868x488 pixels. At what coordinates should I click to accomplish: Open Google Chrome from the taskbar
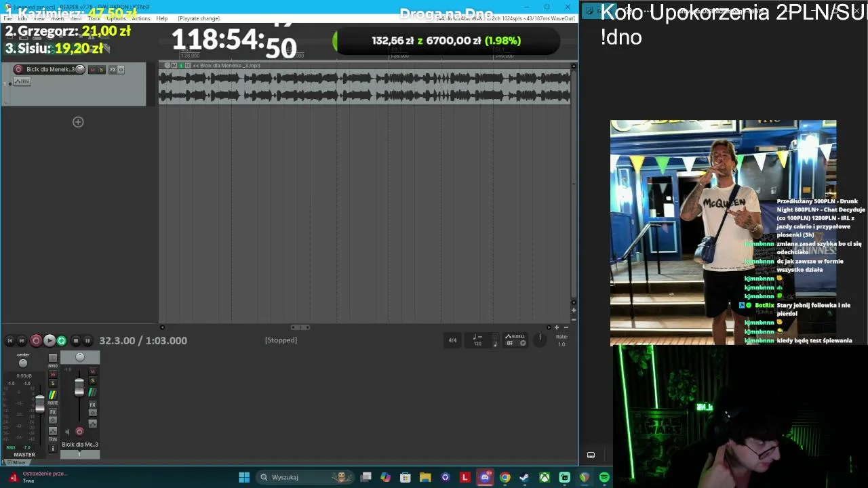click(x=505, y=477)
